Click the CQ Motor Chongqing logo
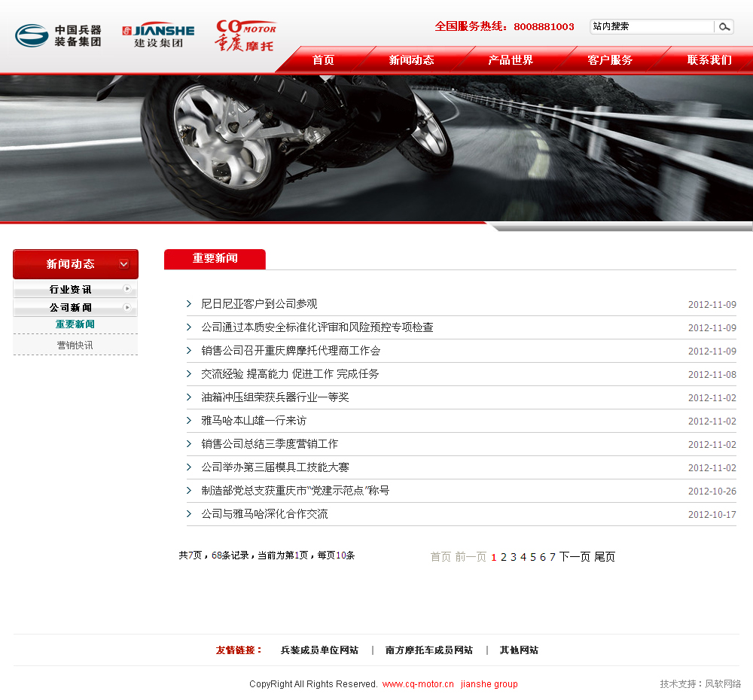 click(245, 35)
